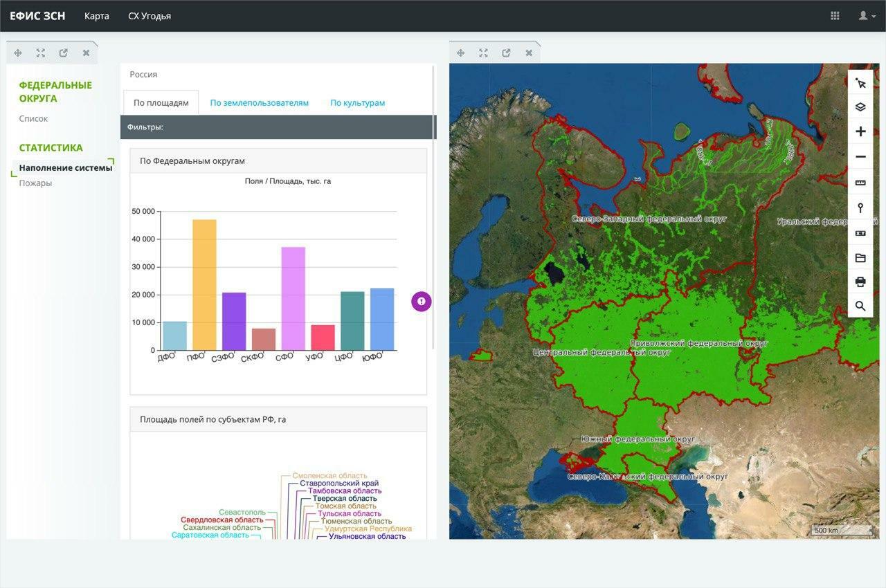The image size is (886, 588).
Task: Click the orange ПФО bar in chart
Action: pyautogui.click(x=204, y=284)
